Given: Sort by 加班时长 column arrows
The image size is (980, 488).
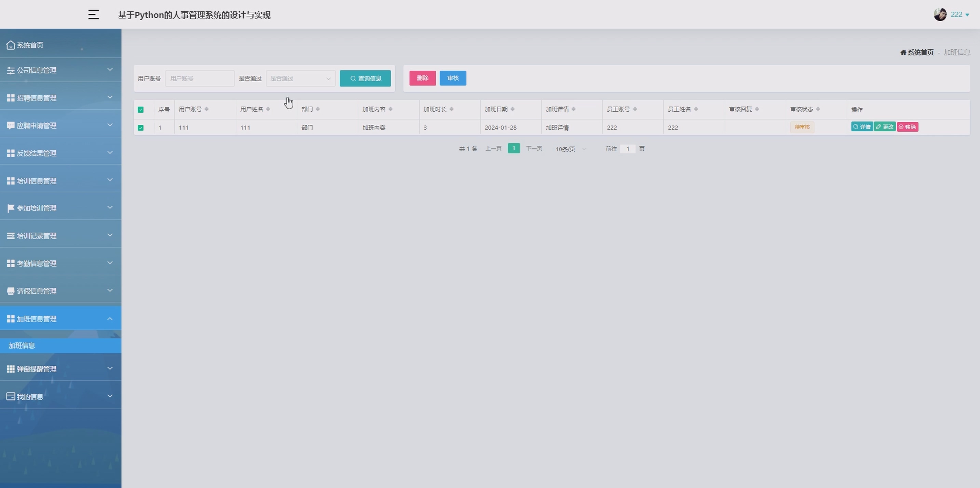Looking at the screenshot, I should click(x=452, y=109).
